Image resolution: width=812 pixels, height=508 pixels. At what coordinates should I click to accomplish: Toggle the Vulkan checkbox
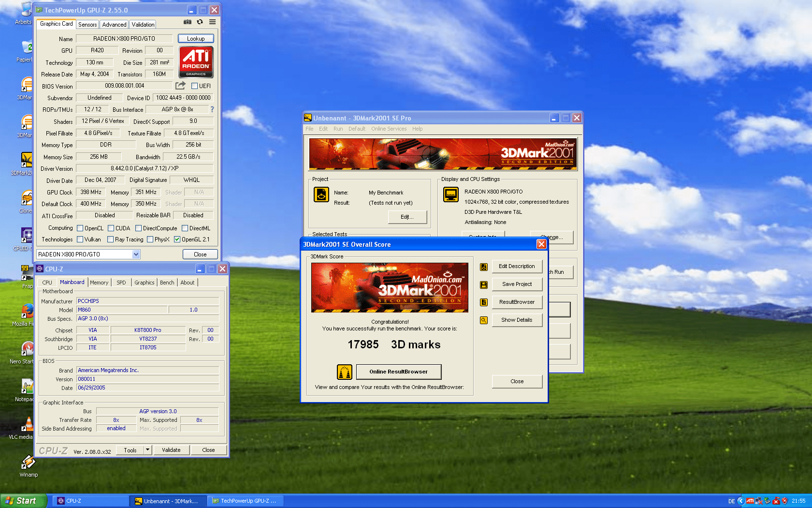click(x=80, y=239)
